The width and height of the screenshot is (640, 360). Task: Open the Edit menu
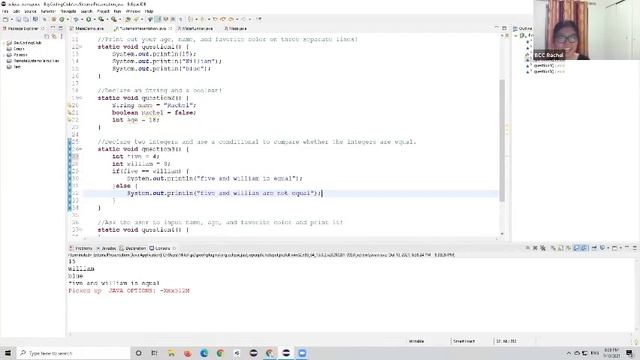(x=16, y=11)
